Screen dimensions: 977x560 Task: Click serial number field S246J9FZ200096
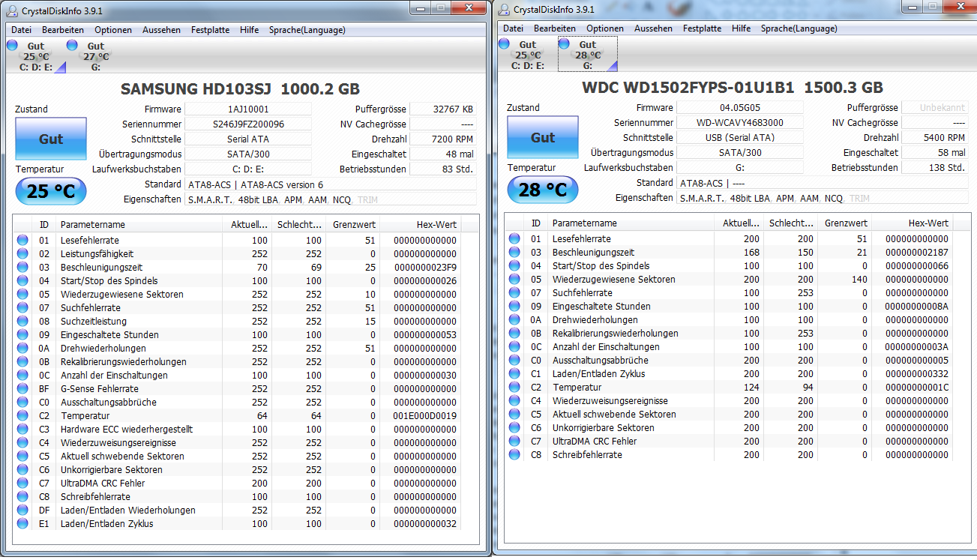pos(248,124)
